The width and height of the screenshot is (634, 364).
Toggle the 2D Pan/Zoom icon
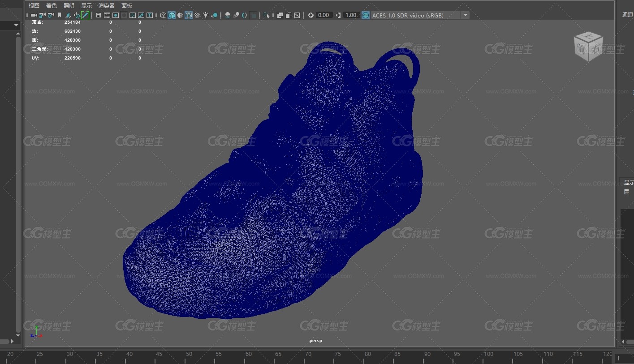[x=77, y=15]
